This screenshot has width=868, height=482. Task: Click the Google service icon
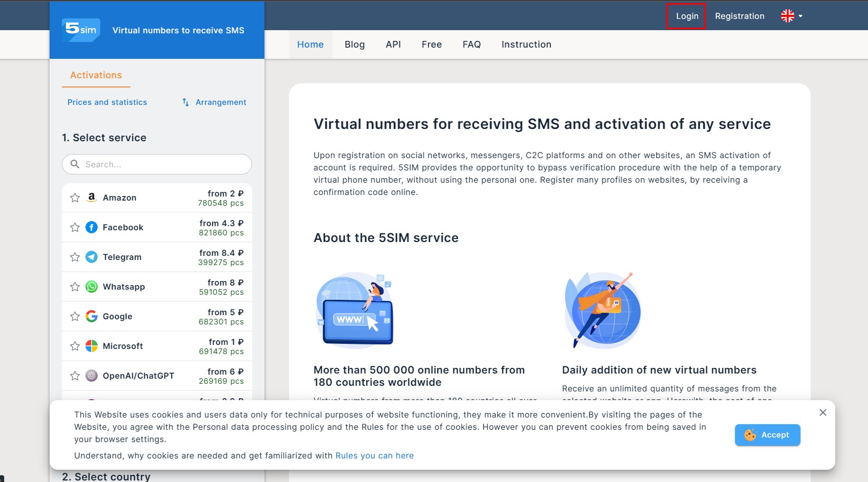92,316
